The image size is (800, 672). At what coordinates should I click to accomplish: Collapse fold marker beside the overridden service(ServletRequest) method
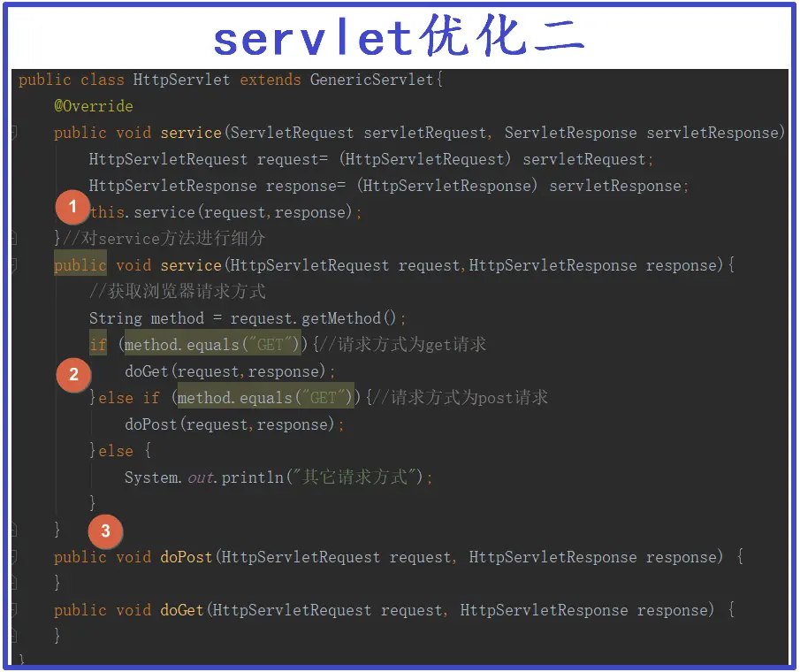click(x=15, y=133)
